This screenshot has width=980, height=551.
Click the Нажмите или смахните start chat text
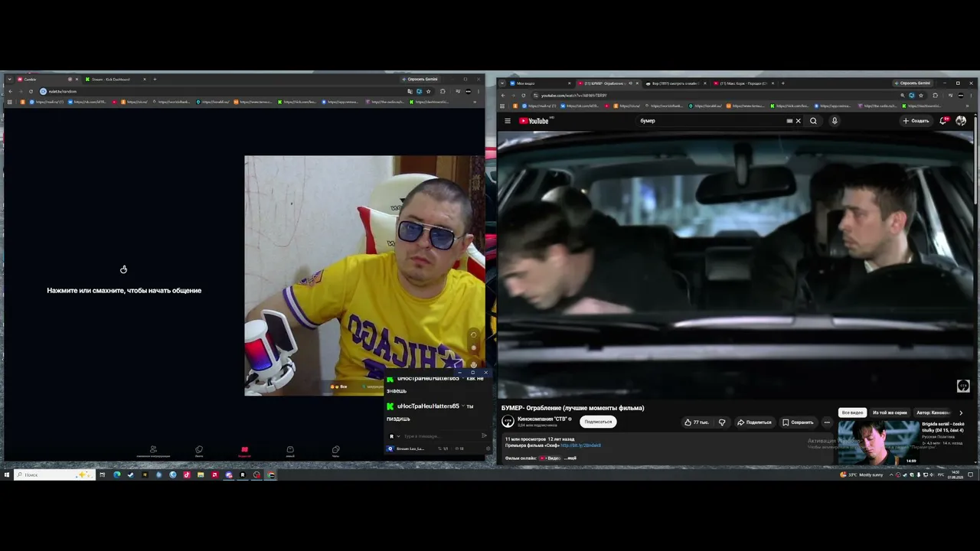tap(124, 291)
